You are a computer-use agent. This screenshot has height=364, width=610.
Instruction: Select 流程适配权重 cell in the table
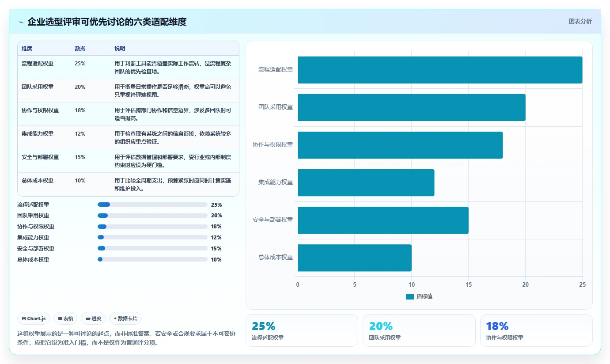(x=38, y=64)
